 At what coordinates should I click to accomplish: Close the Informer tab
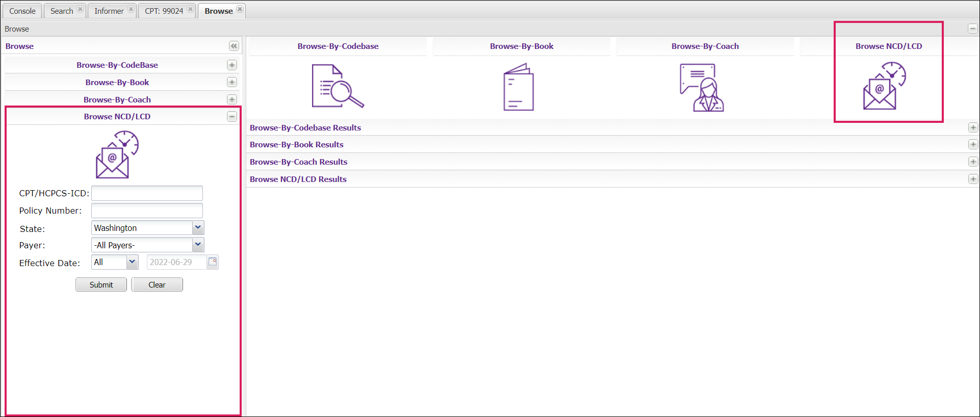[x=131, y=9]
